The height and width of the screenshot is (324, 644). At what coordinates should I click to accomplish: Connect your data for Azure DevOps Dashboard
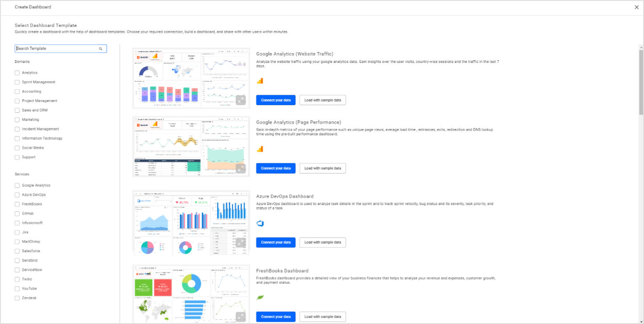tap(276, 243)
